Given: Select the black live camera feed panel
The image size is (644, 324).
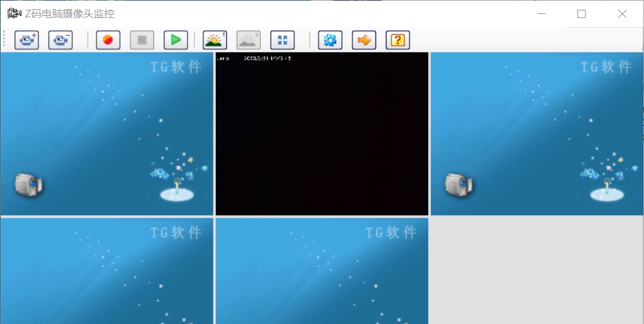Looking at the screenshot, I should coord(322,133).
